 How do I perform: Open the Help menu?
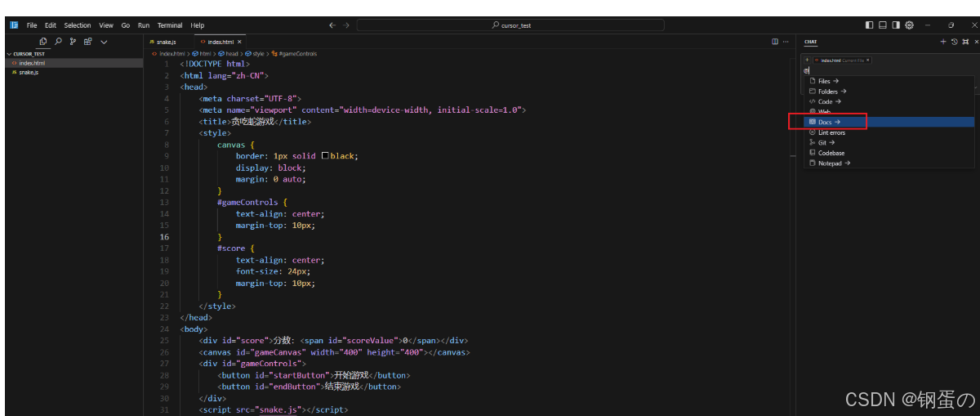[198, 25]
